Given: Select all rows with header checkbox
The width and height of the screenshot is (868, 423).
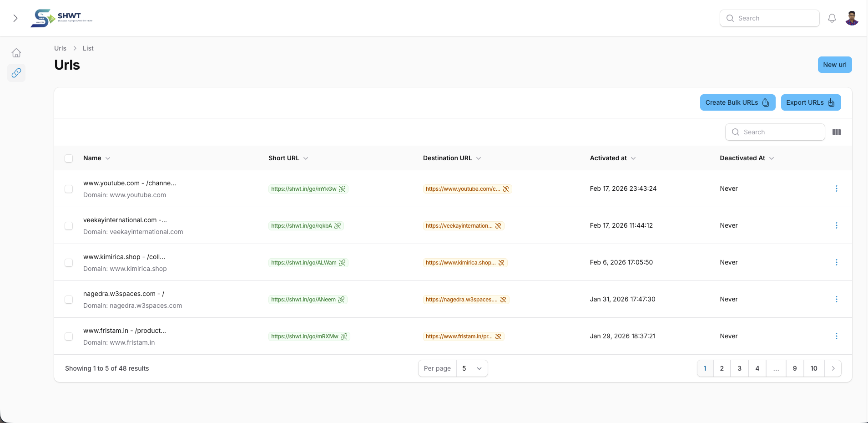Looking at the screenshot, I should (x=69, y=158).
